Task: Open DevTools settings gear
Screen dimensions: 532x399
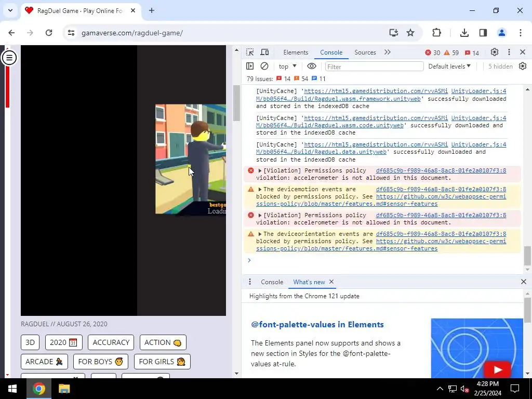Action: (x=495, y=52)
